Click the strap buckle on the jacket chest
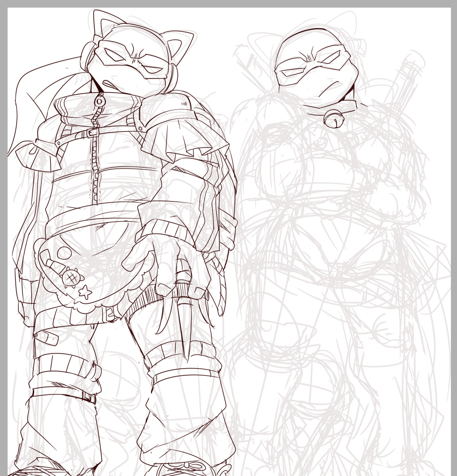The image size is (457, 476). (91, 133)
